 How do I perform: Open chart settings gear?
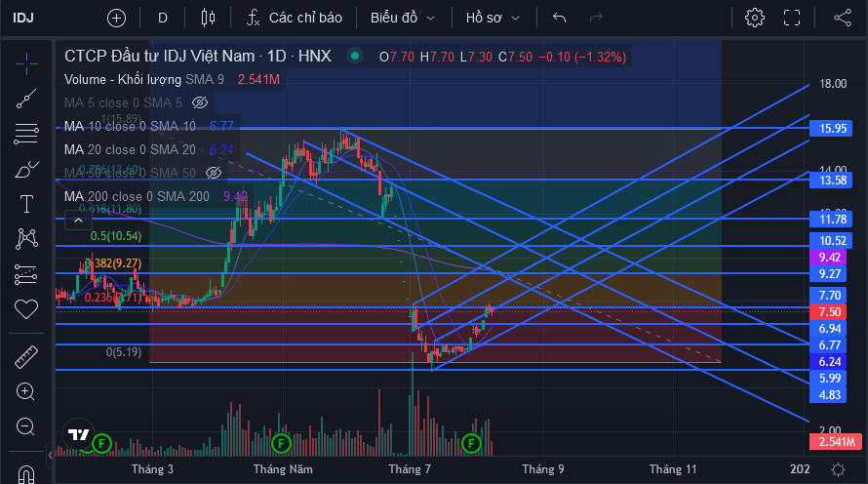point(755,18)
